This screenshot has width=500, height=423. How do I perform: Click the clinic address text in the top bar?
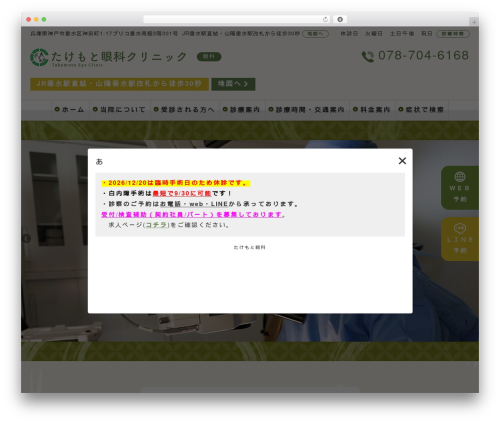(x=104, y=34)
